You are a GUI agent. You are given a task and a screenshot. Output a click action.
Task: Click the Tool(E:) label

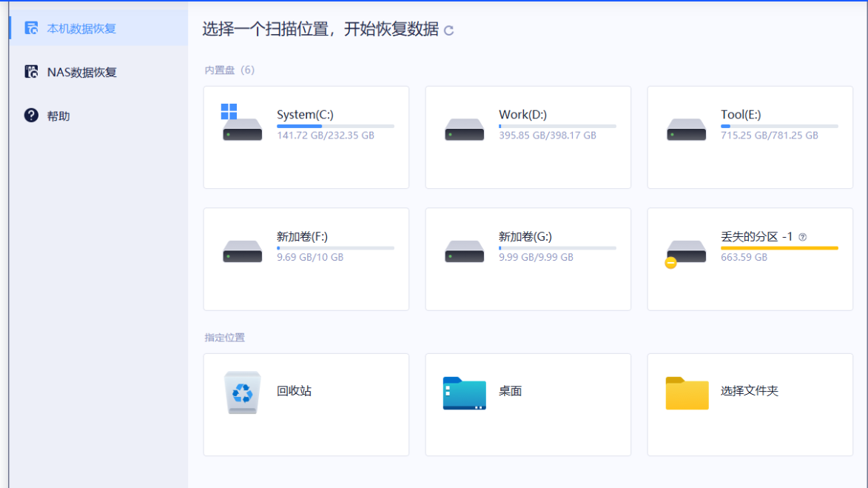741,115
